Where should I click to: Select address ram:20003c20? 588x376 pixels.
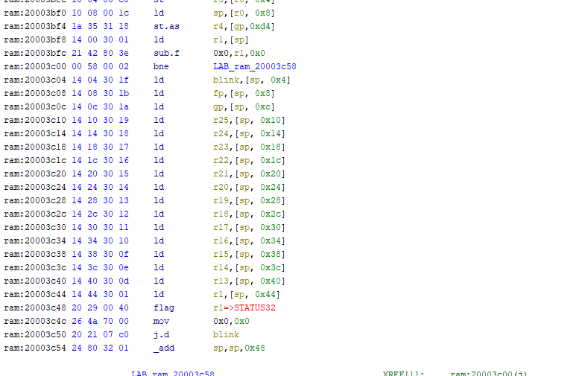coord(35,173)
